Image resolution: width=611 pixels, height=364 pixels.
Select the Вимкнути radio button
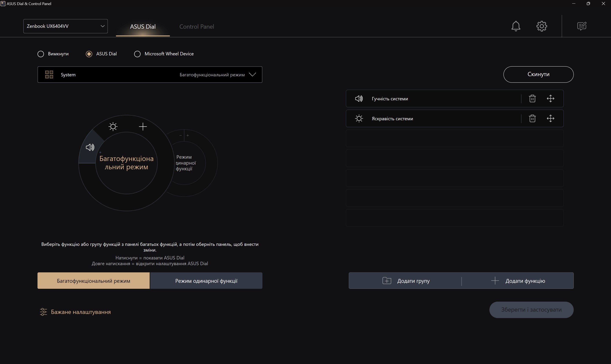(x=41, y=54)
